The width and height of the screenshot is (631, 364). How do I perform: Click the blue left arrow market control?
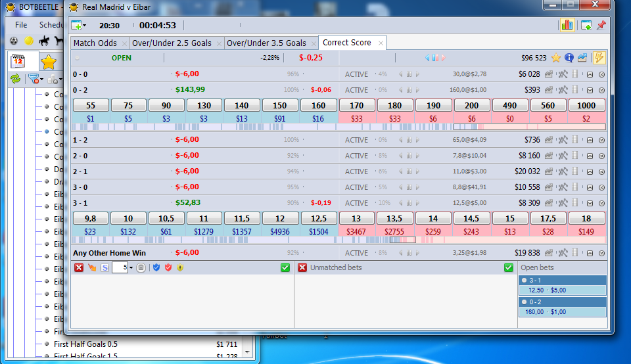coord(427,58)
